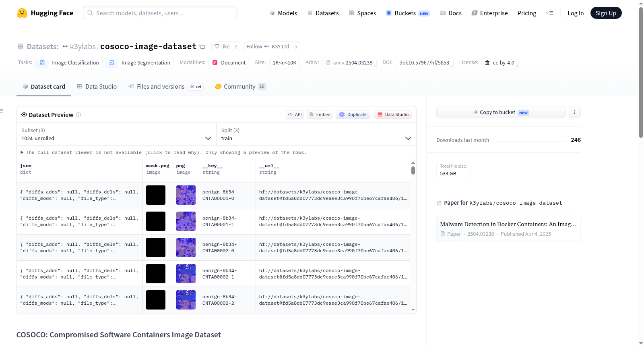Screen dimensions: 644x347
Task: Open the mask thumbnail for benign-8b34-CNTA00001-0
Action: coord(156,195)
